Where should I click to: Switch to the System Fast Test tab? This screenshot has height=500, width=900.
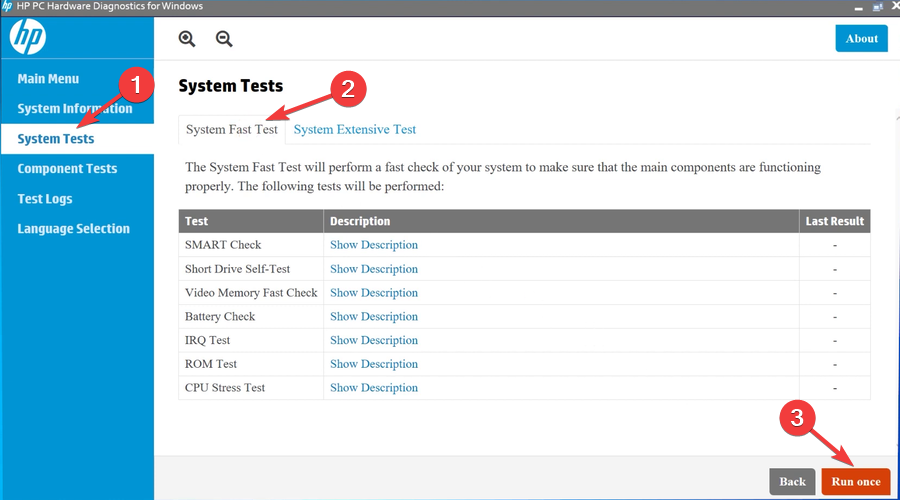(232, 130)
